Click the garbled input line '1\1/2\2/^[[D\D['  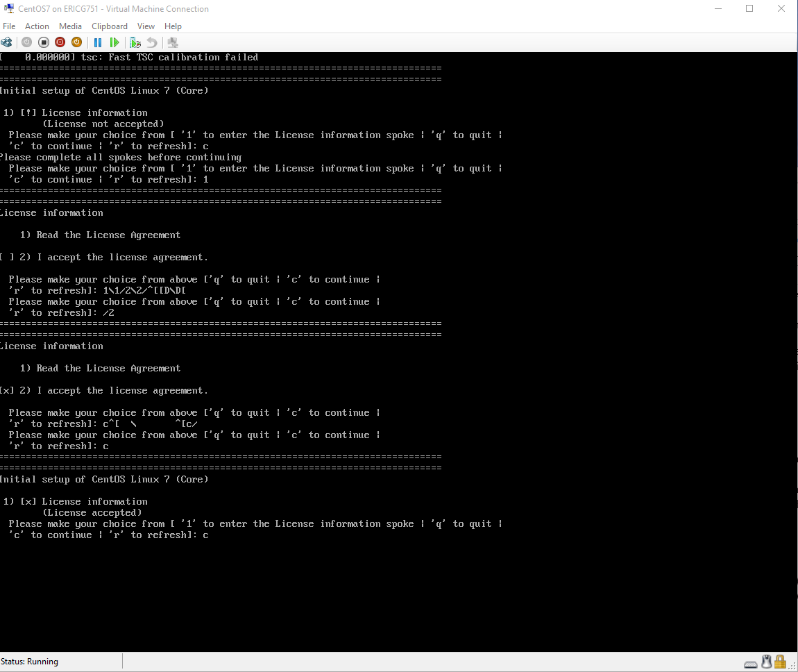[x=144, y=291]
